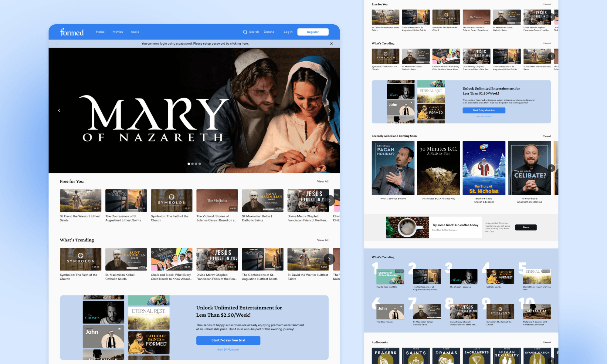Select the last hero carousel dot
Image resolution: width=607 pixels, height=364 pixels.
click(200, 164)
